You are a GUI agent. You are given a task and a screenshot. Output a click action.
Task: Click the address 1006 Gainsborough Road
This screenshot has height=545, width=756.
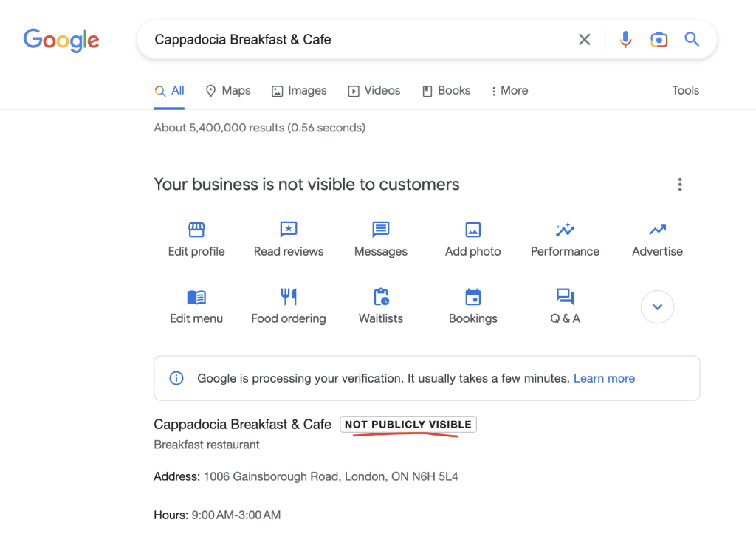point(331,476)
